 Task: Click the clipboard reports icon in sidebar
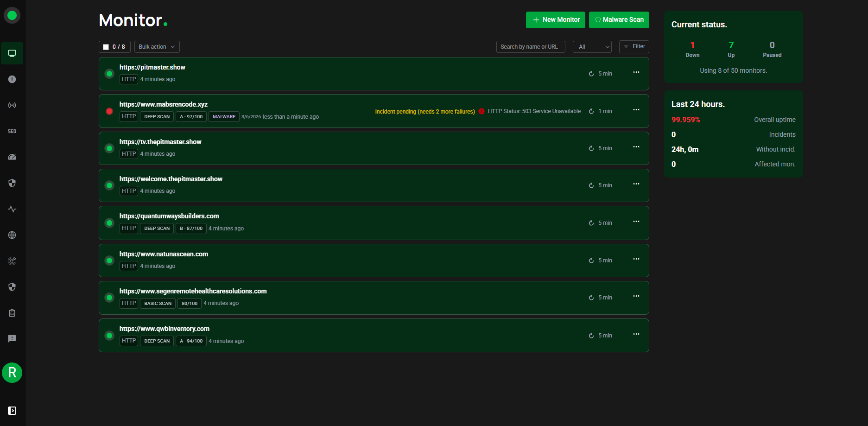point(12,312)
